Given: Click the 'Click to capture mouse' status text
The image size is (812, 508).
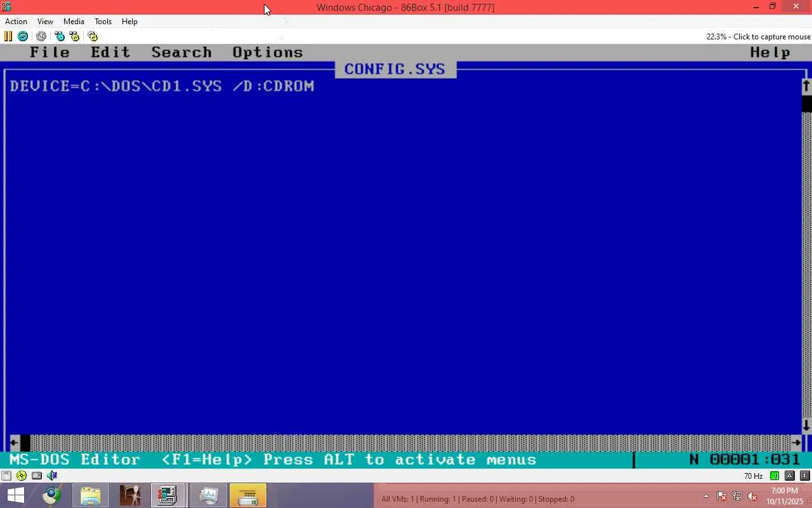Looking at the screenshot, I should pyautogui.click(x=772, y=37).
